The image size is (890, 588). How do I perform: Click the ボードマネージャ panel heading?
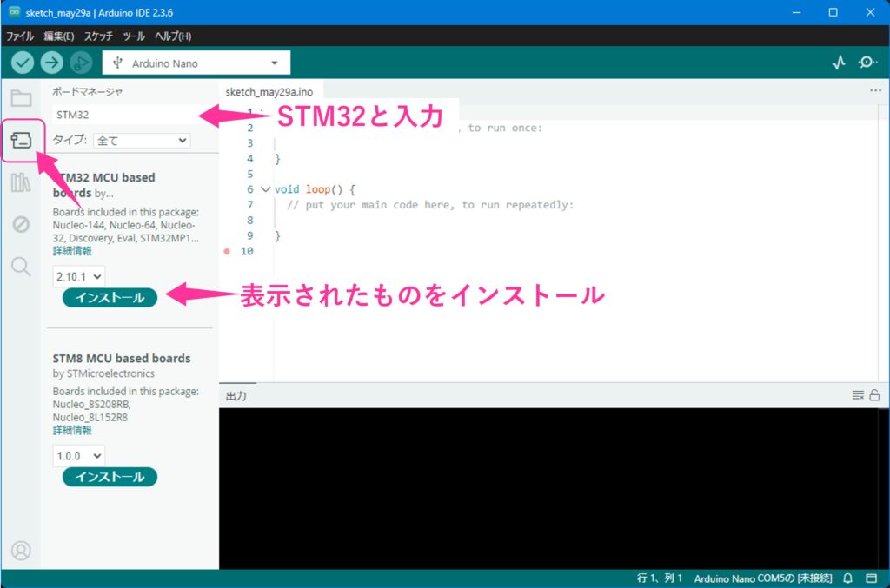click(88, 91)
